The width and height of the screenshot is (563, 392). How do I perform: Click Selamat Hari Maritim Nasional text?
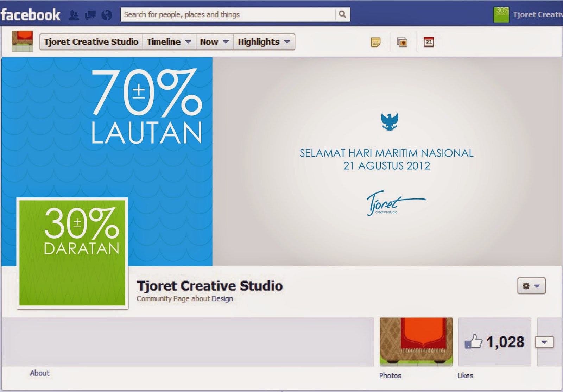click(386, 153)
